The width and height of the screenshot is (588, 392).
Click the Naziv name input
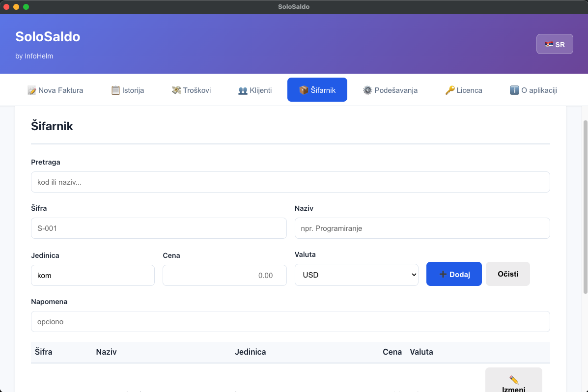point(422,228)
